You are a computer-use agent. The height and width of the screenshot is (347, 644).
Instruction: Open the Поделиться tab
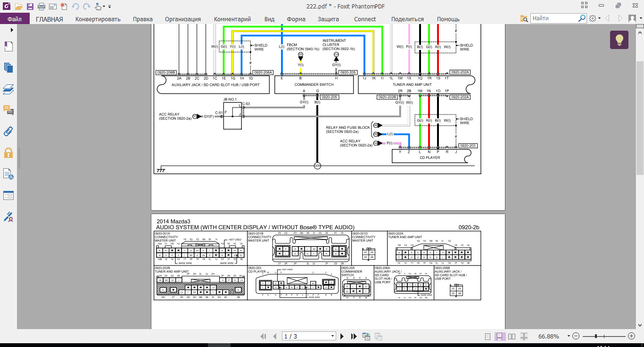(x=407, y=19)
